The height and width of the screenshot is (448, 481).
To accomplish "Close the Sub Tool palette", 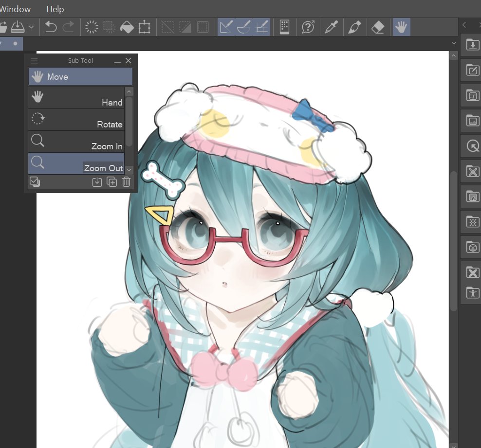I will click(128, 61).
